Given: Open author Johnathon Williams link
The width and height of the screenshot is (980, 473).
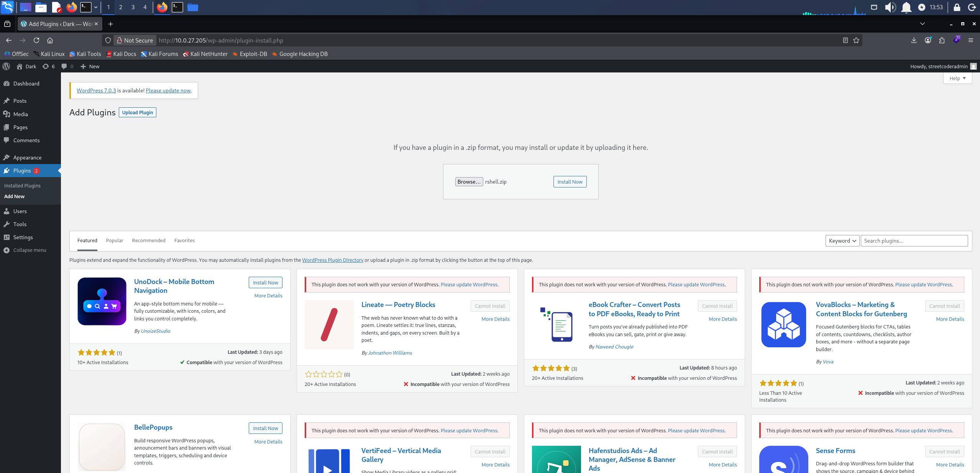Looking at the screenshot, I should [x=390, y=353].
